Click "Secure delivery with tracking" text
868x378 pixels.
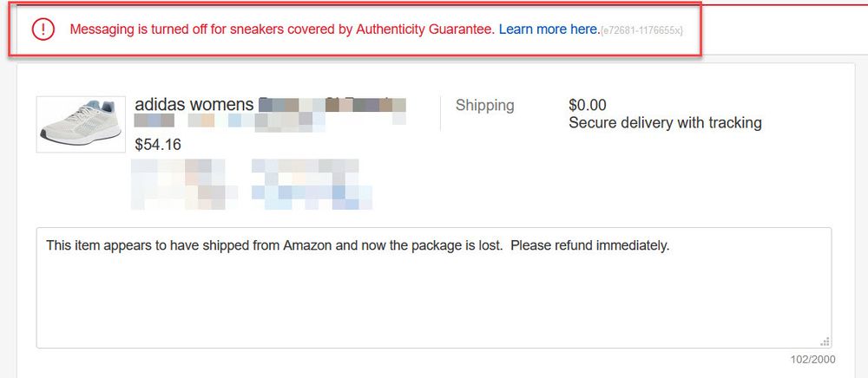[665, 123]
